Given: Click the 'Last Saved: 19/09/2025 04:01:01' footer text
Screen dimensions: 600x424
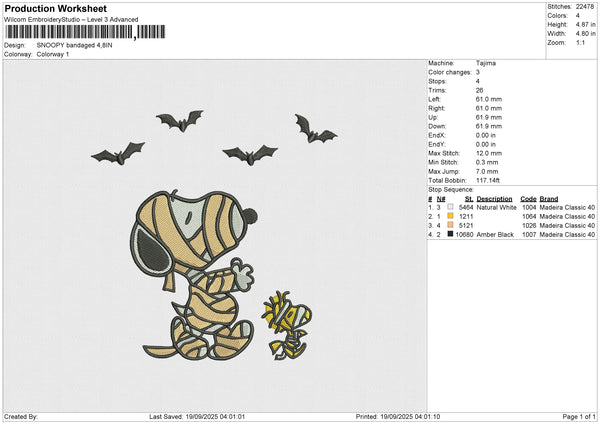Looking at the screenshot, I should tap(197, 417).
